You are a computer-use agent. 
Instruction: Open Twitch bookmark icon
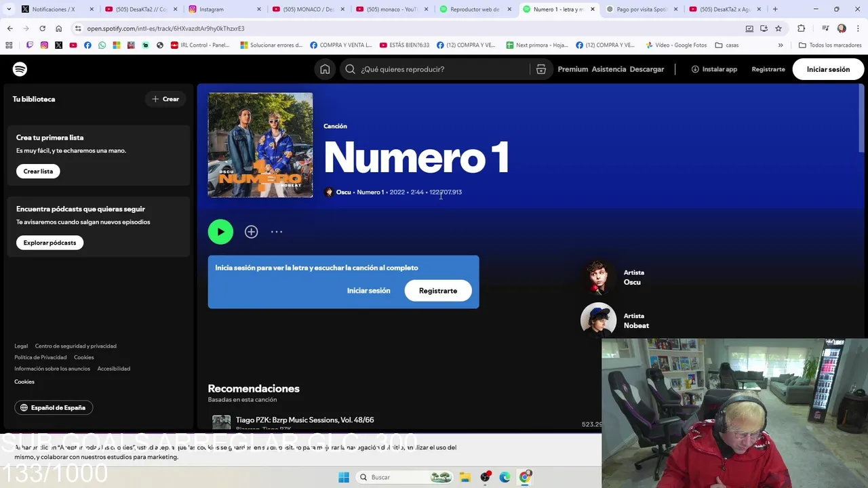coord(29,45)
